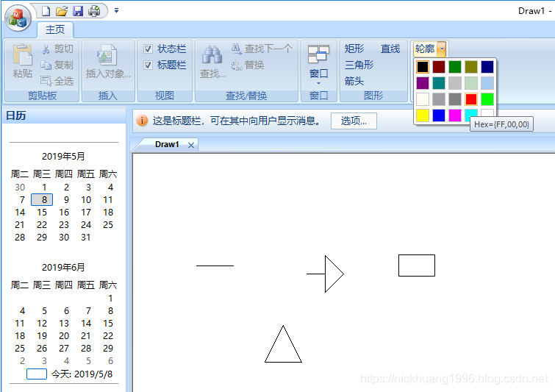Click the 查找下一个 find-next icon
Image resolution: width=555 pixels, height=392 pixels.
237,49
